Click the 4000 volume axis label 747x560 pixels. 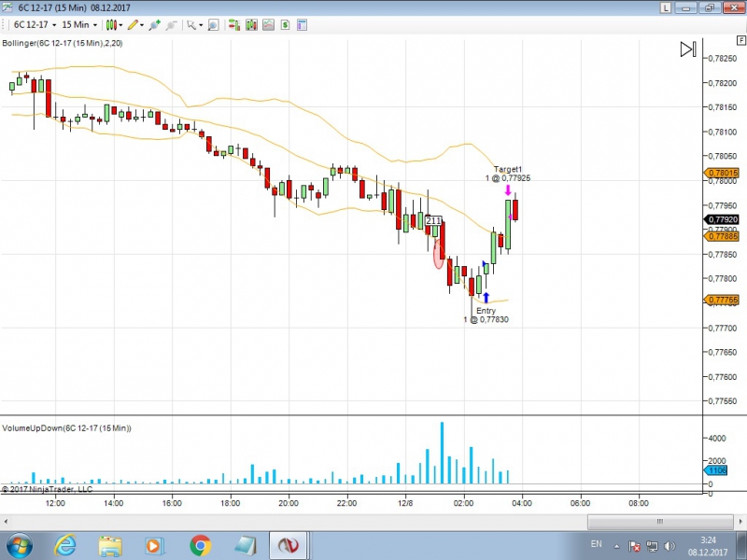point(717,438)
